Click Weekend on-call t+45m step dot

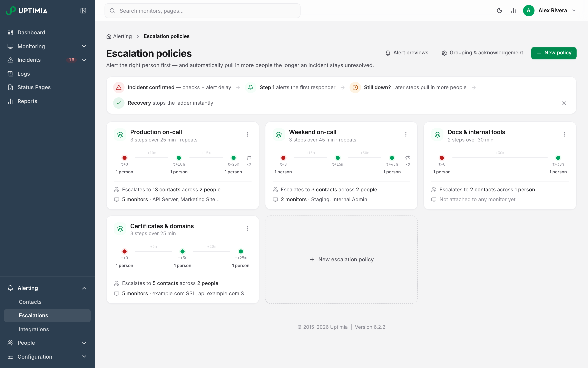tap(392, 158)
